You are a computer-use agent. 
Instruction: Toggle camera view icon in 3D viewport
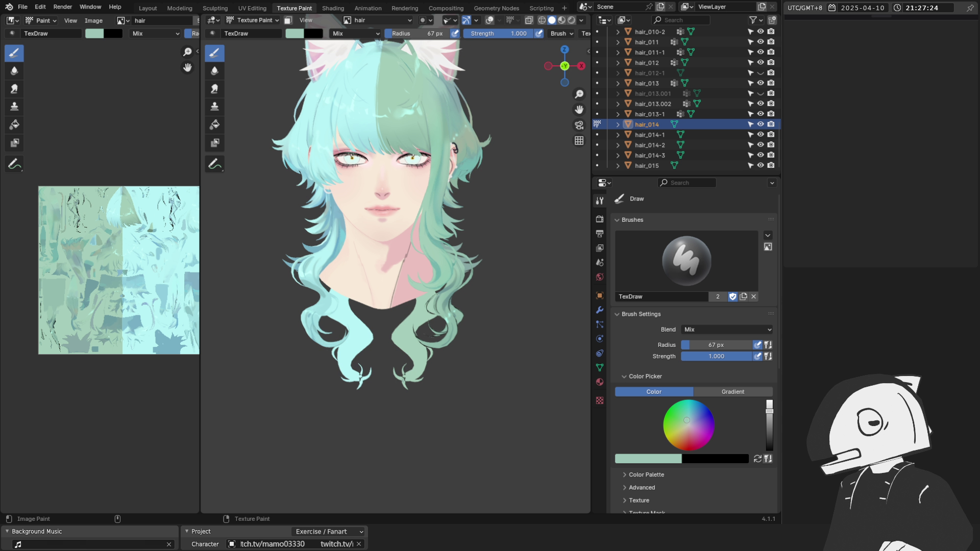(x=579, y=125)
